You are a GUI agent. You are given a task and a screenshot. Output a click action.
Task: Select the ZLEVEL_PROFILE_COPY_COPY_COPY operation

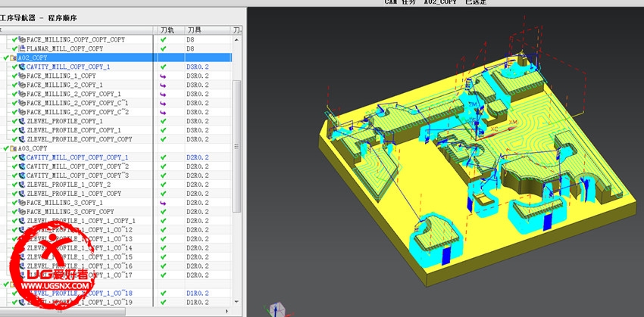coord(79,139)
